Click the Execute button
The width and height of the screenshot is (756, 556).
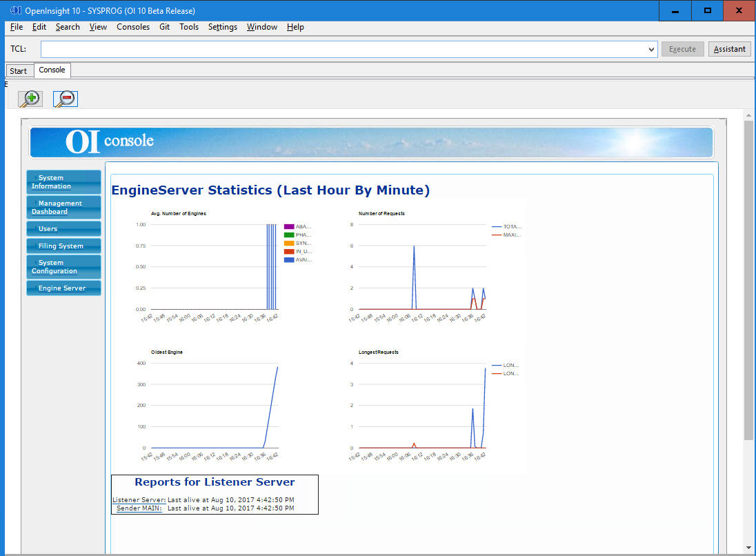(x=682, y=49)
